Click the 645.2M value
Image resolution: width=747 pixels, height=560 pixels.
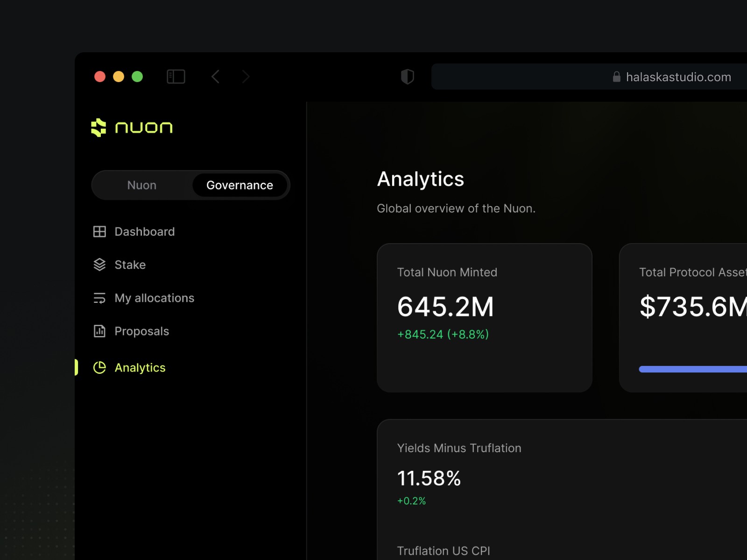[445, 307]
